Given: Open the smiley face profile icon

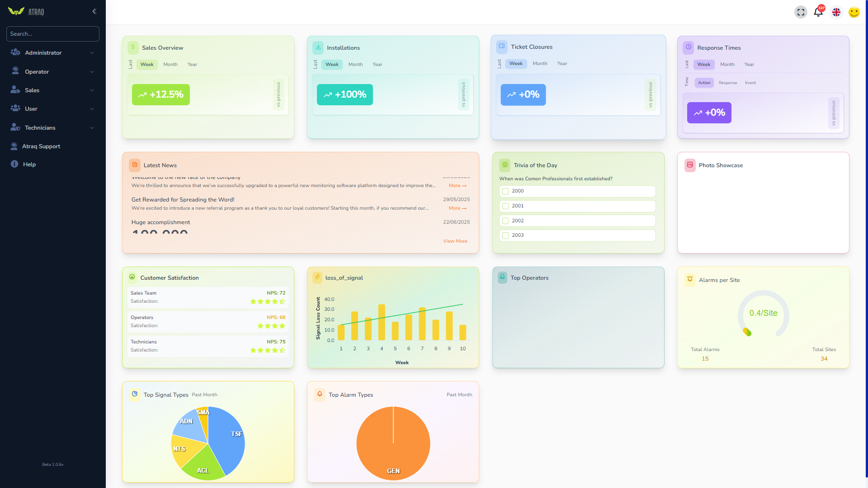Looking at the screenshot, I should point(854,12).
